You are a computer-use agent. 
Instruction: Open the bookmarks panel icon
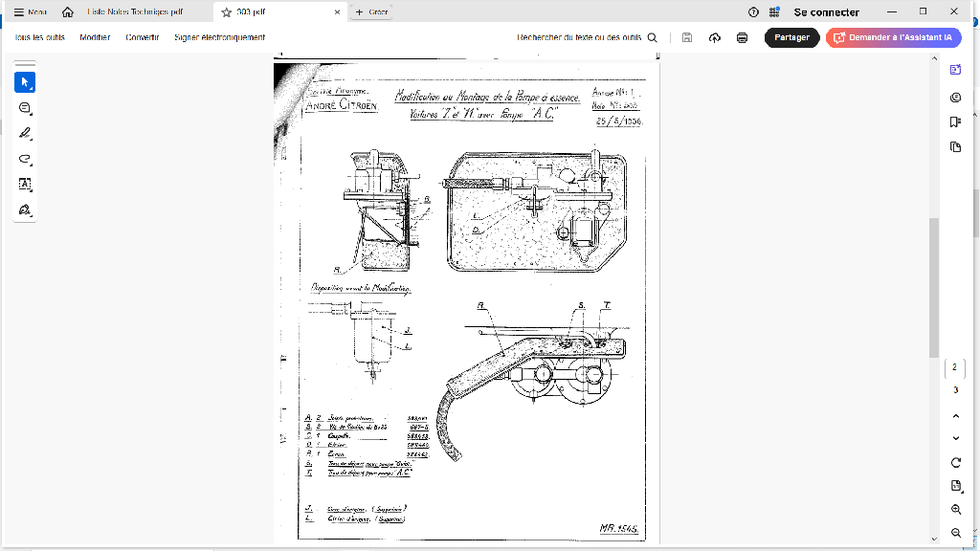pyautogui.click(x=956, y=121)
